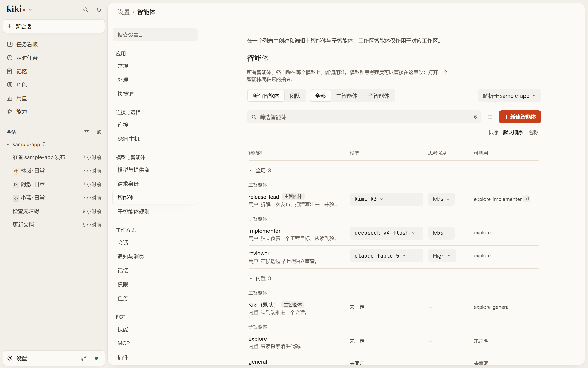Open 会话 display options sliders icon
588x368 pixels.
(99, 132)
